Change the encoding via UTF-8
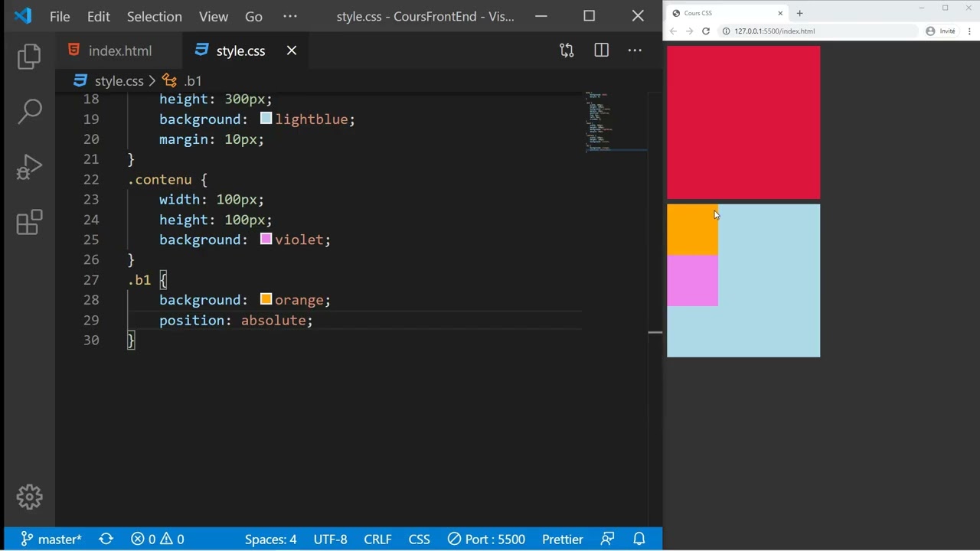 click(x=330, y=539)
